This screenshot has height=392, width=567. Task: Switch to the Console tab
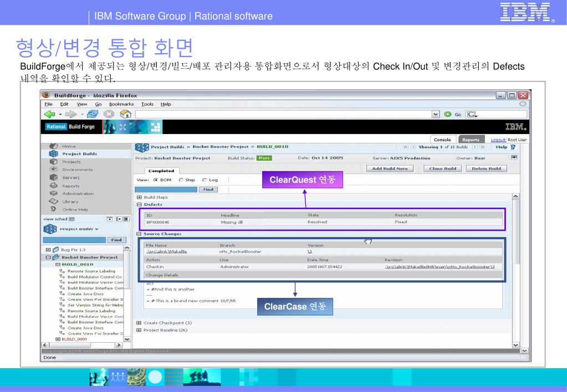tap(443, 140)
